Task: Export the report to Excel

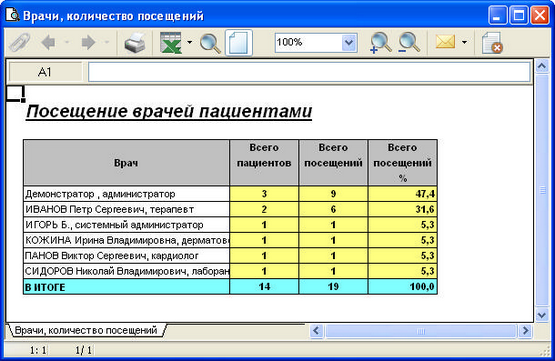Action: (x=171, y=43)
